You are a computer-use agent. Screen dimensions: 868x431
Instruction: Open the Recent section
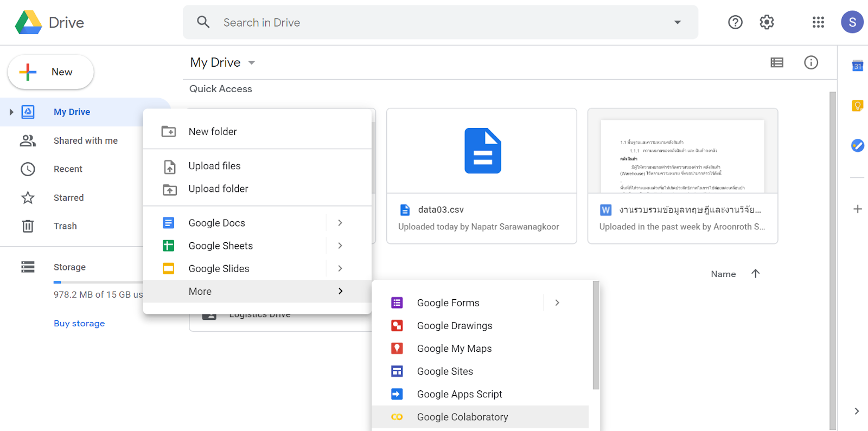coord(68,169)
